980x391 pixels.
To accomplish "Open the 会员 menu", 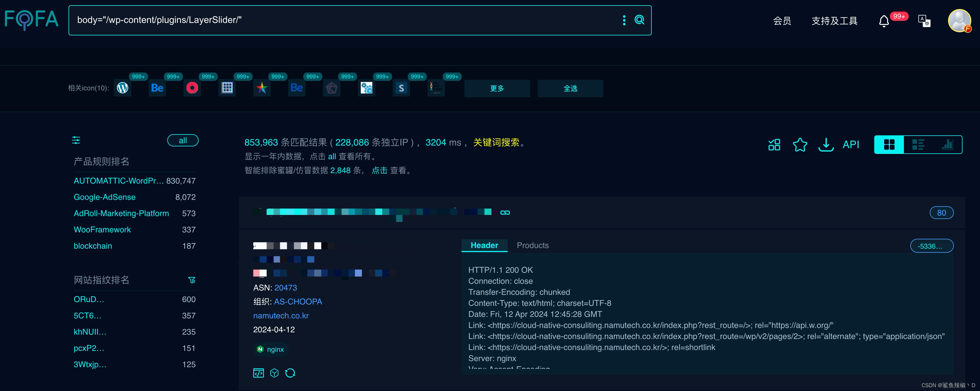I will point(782,21).
